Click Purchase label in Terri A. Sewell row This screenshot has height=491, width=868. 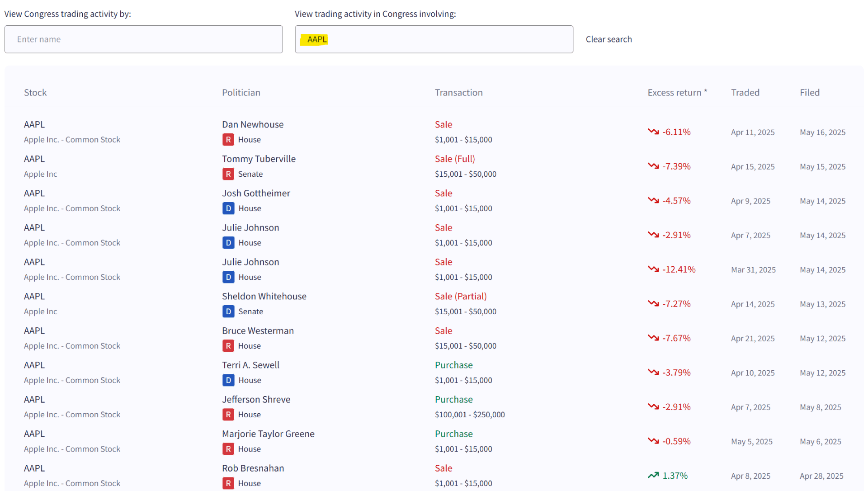point(453,365)
